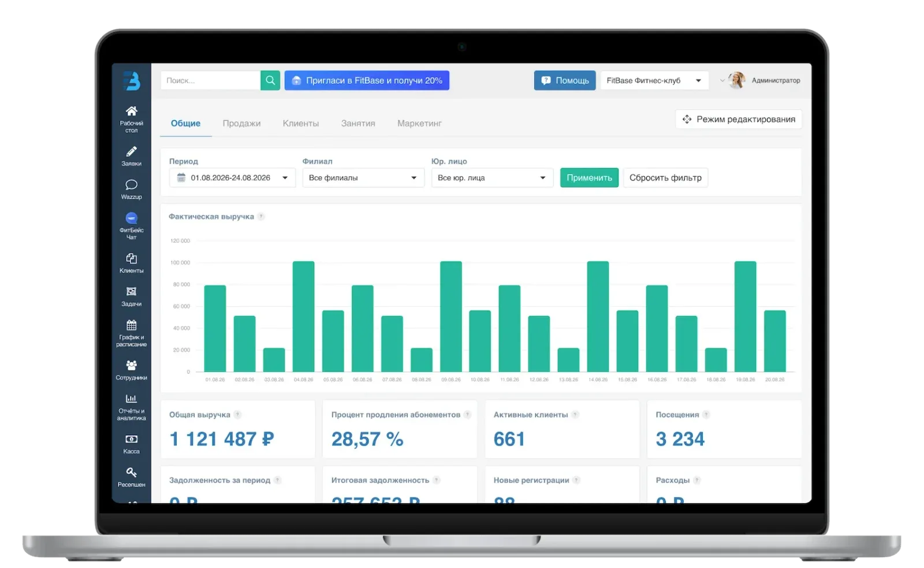Switch to the Продажи tab
The height and width of the screenshot is (568, 924).
click(x=241, y=123)
